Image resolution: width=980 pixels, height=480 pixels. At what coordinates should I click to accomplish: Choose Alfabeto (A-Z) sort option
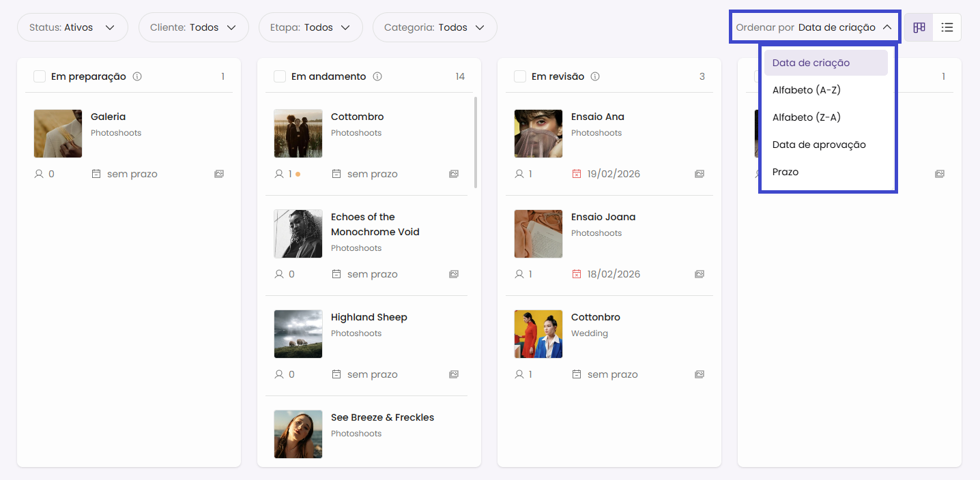click(x=806, y=90)
